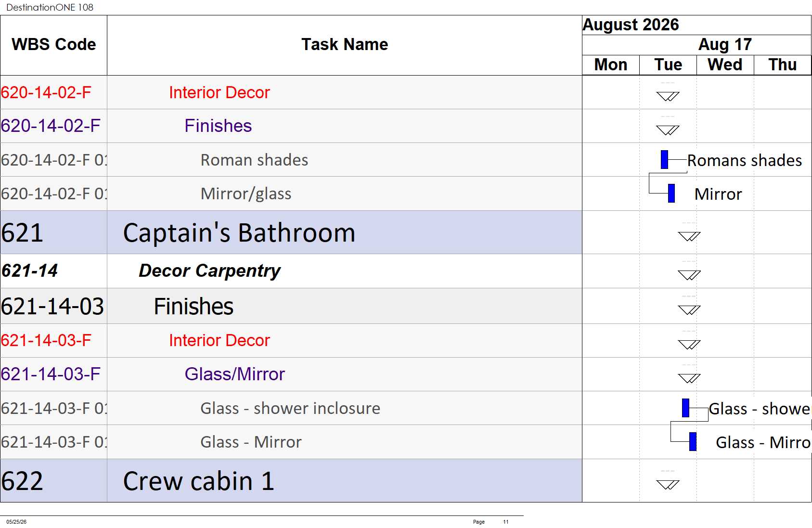Click summary marker for 620-14-02-F Interior Decor

[x=668, y=96]
